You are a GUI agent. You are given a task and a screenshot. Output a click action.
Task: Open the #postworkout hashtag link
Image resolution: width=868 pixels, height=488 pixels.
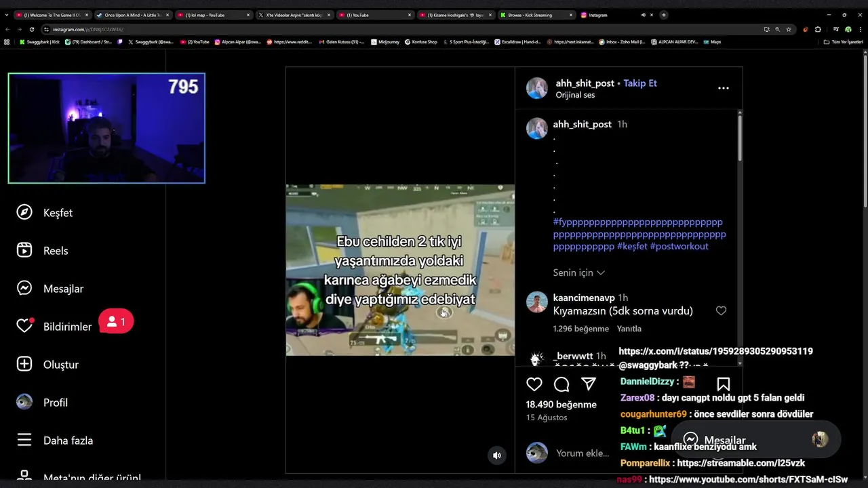coord(679,246)
